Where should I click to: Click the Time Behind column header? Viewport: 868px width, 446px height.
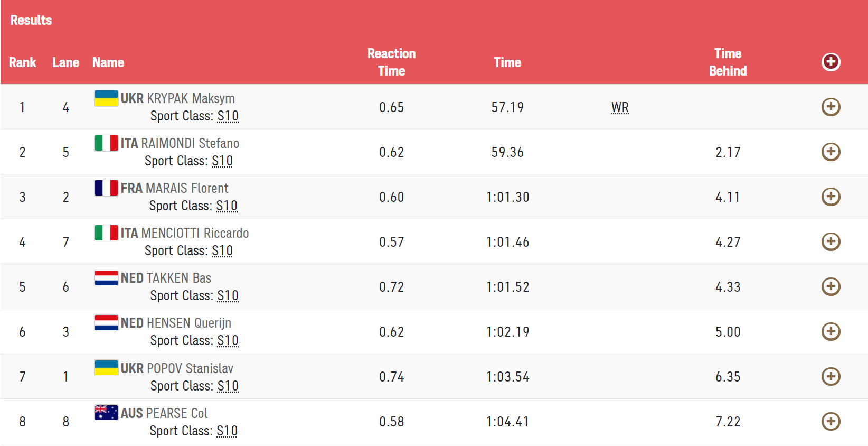[728, 62]
